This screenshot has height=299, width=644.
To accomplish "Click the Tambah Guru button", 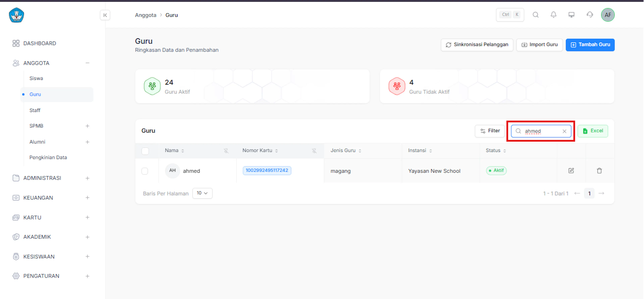I will click(590, 45).
